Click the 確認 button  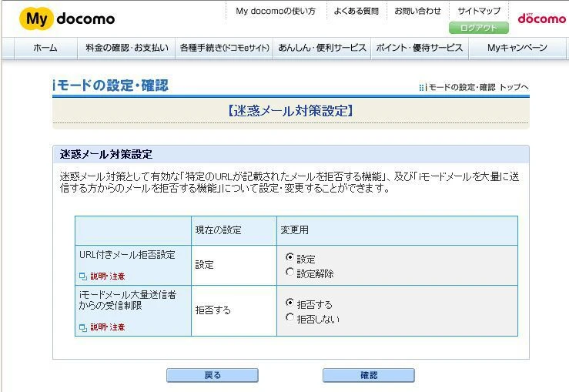(368, 375)
